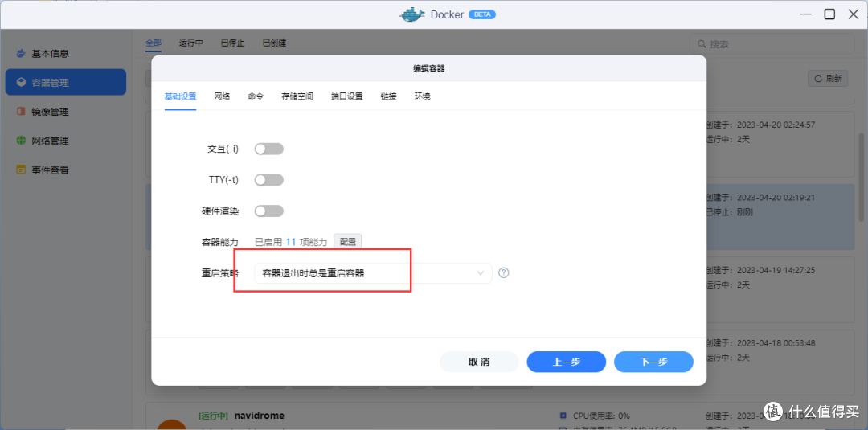
Task: Select the 已创建 filter tab
Action: coord(274,43)
